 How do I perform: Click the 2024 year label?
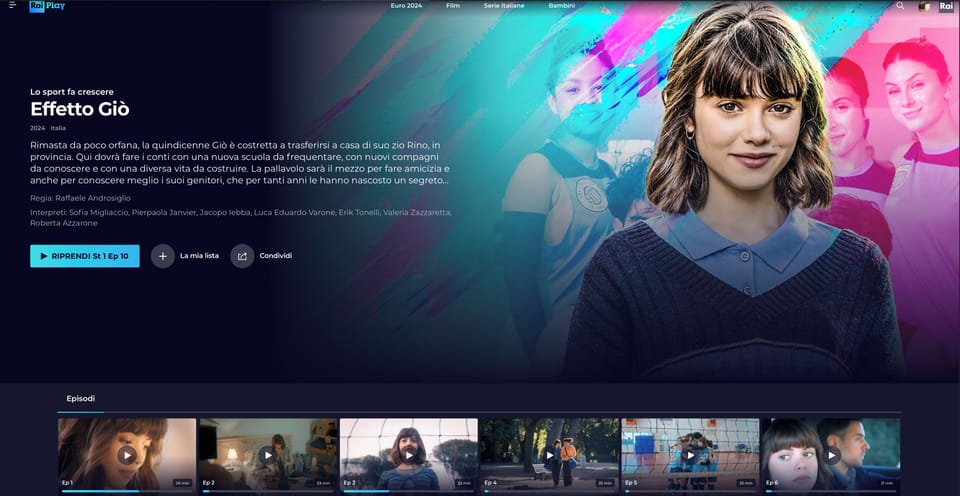(37, 128)
